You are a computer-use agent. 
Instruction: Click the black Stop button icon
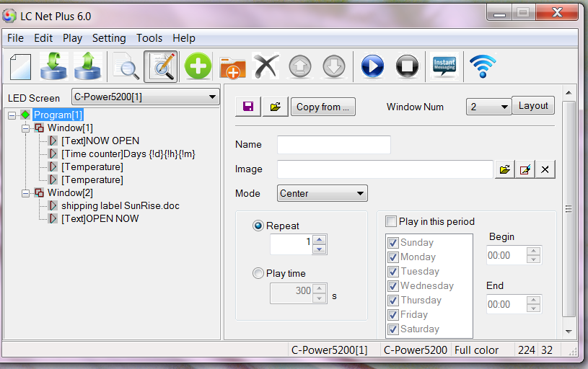click(x=407, y=66)
